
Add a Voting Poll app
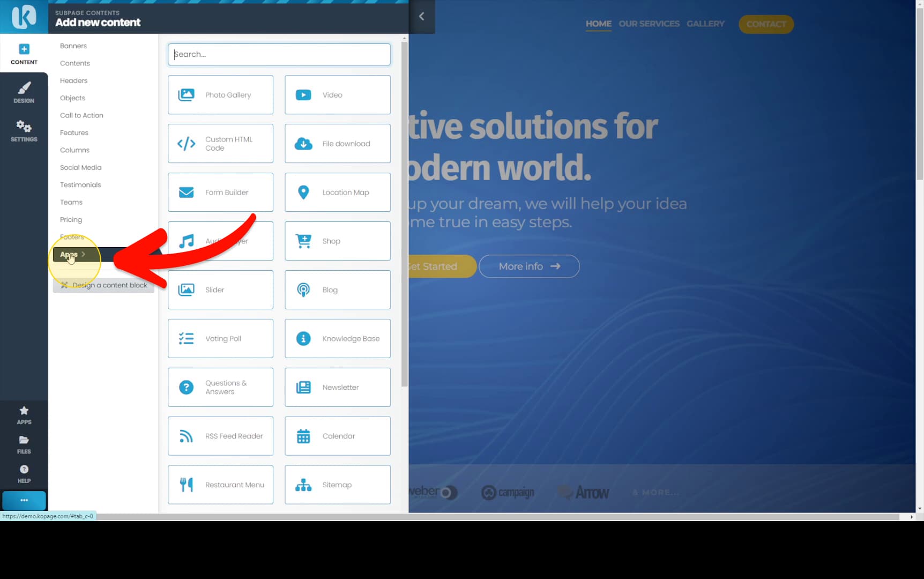point(220,339)
